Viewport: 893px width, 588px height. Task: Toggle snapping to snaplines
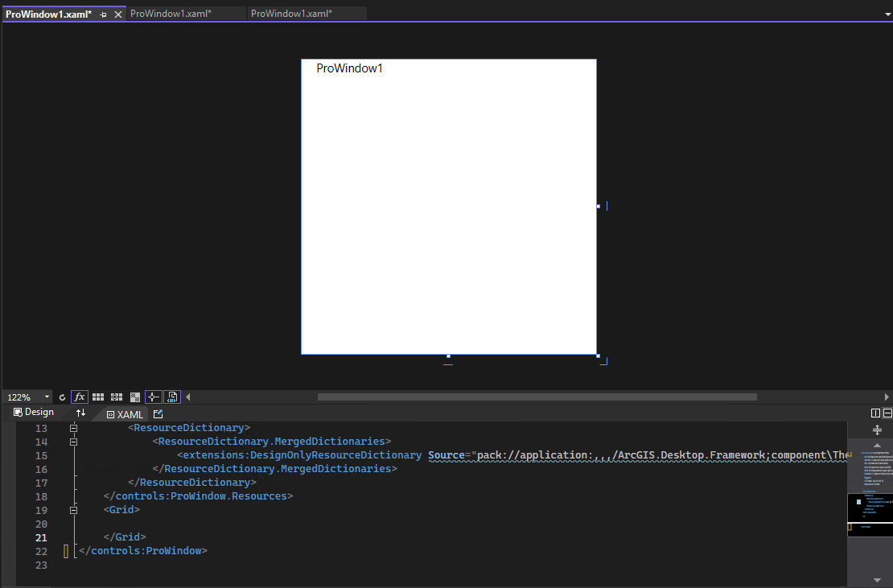tap(153, 396)
